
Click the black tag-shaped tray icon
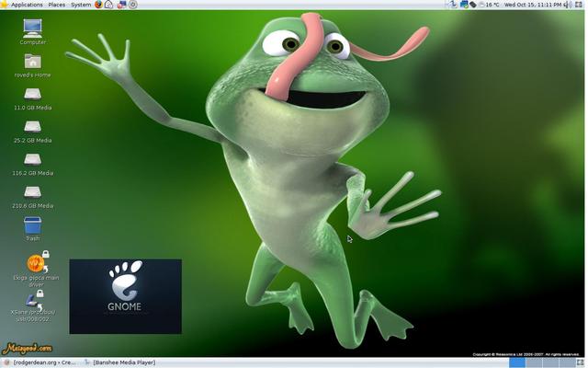point(473,5)
